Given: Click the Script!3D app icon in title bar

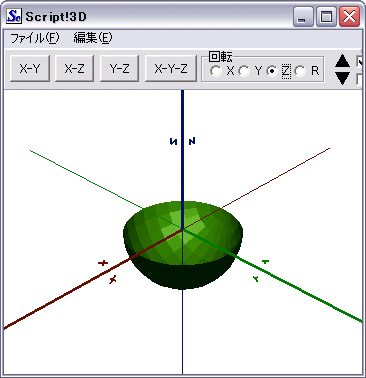Looking at the screenshot, I should click(x=14, y=16).
